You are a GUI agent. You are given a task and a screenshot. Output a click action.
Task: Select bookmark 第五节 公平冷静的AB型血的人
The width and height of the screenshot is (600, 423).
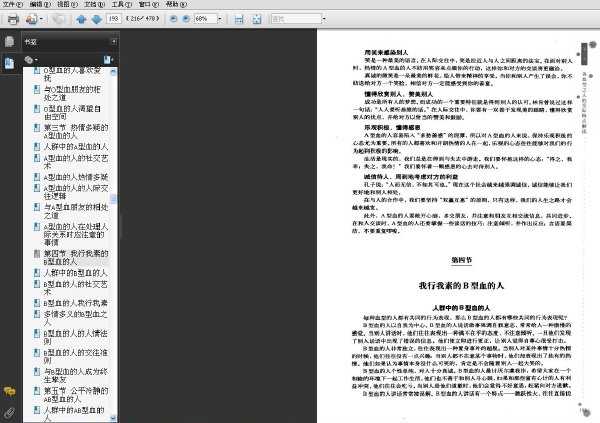[x=76, y=395]
